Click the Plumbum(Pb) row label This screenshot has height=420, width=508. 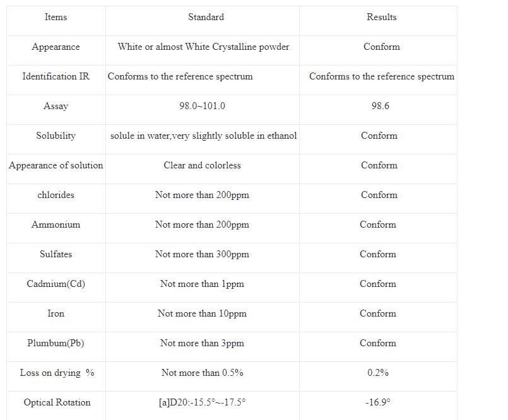click(x=56, y=343)
